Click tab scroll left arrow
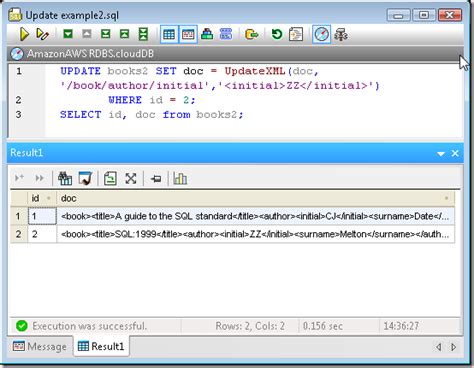474x368 pixels. click(x=439, y=347)
